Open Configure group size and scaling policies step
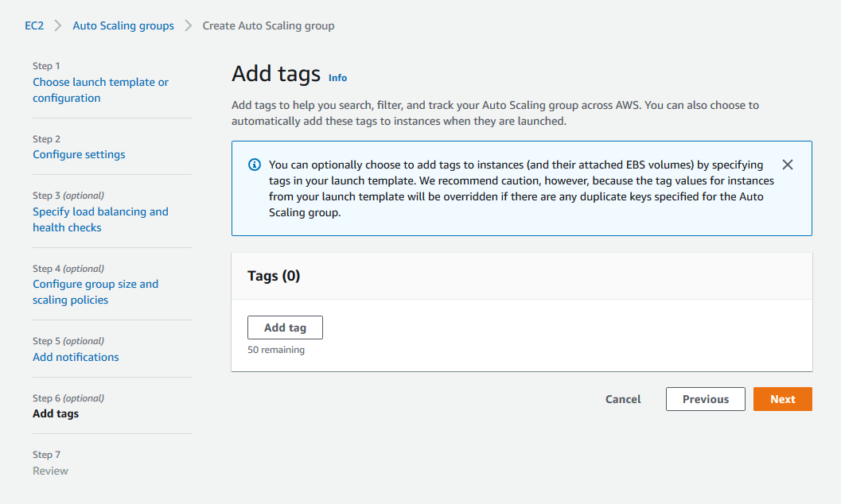 [95, 292]
